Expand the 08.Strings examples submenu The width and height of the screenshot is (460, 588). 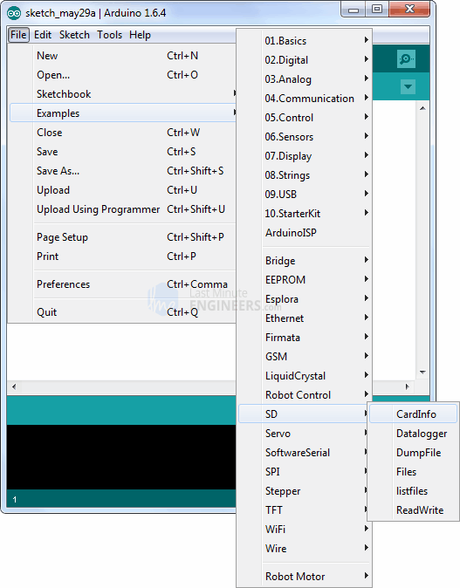(x=305, y=175)
